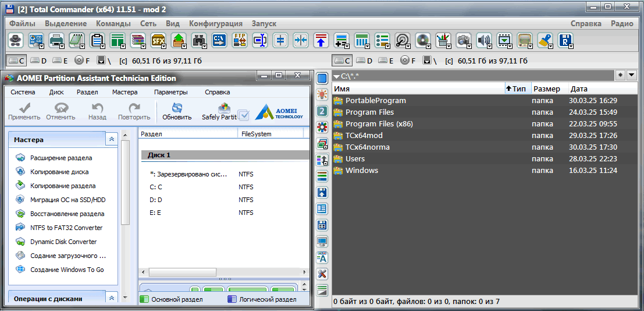The height and width of the screenshot is (311, 644).
Task: Open Создание Windows To Go wizard
Action: pyautogui.click(x=67, y=270)
